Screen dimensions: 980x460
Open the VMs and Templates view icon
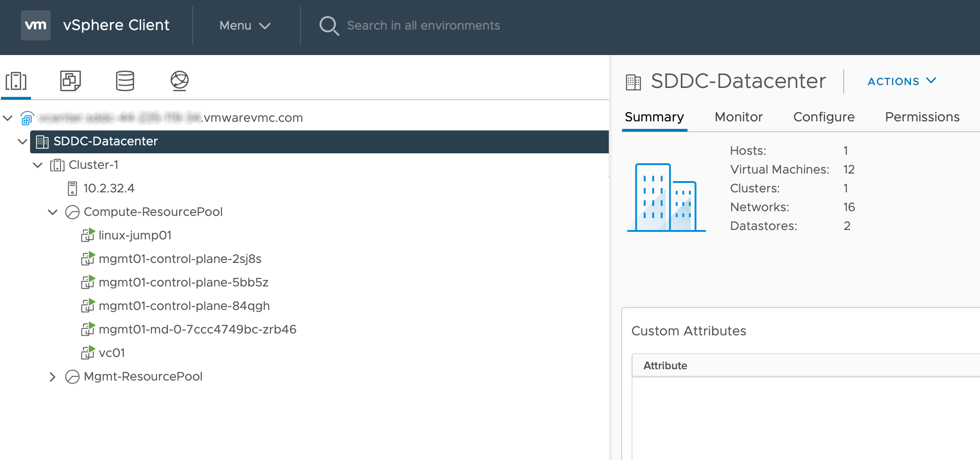point(71,81)
